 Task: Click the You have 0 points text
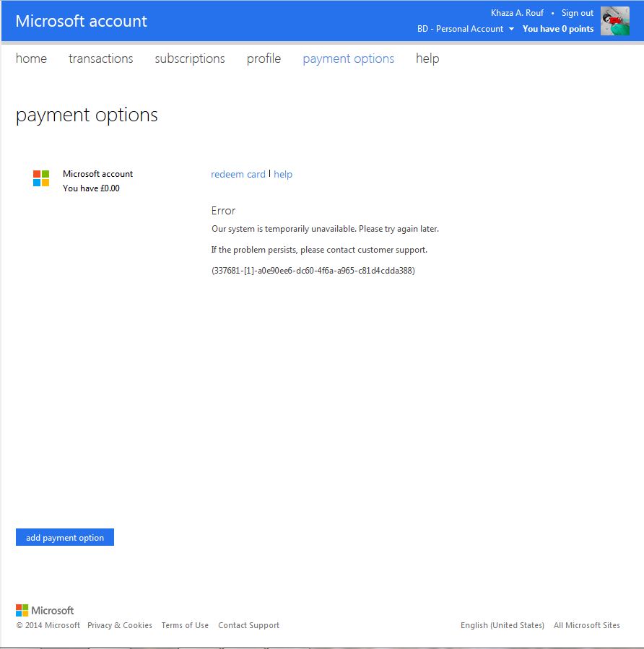[x=558, y=29]
